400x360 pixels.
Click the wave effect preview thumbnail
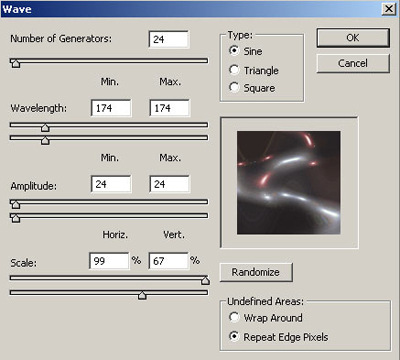point(289,182)
